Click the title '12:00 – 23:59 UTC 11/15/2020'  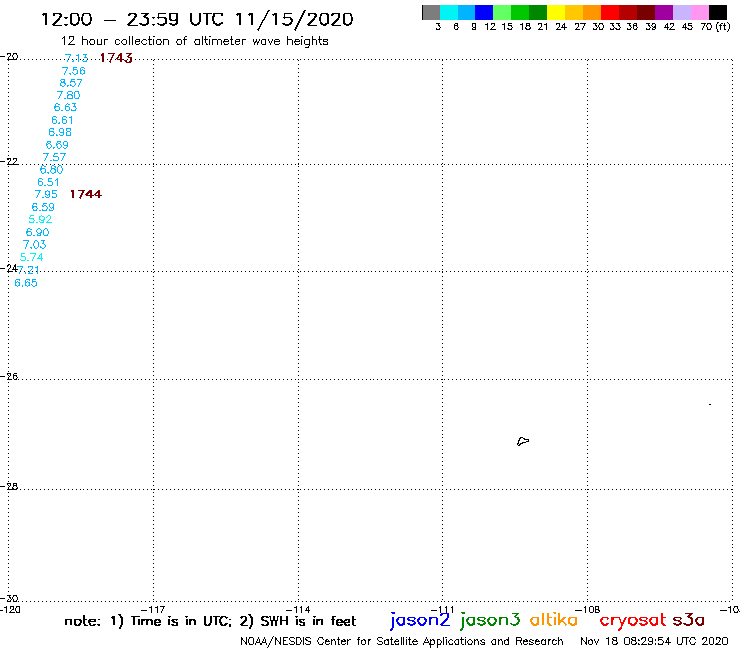click(197, 19)
